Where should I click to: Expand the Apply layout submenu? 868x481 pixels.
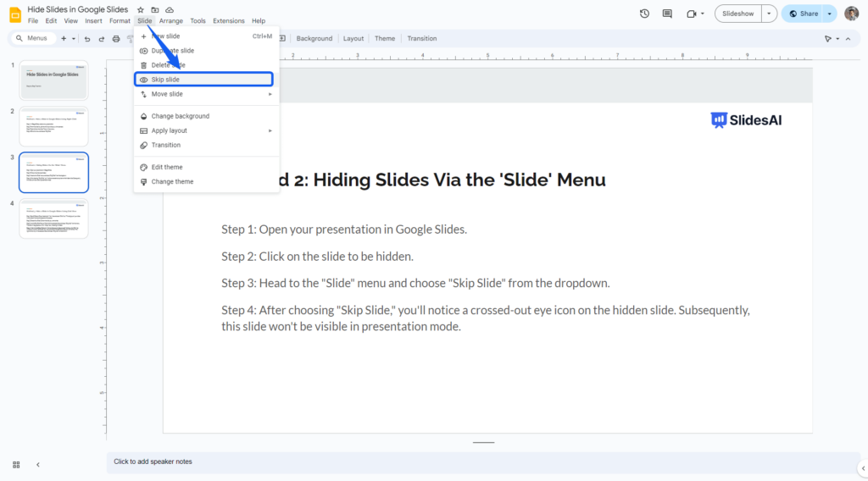(270, 131)
